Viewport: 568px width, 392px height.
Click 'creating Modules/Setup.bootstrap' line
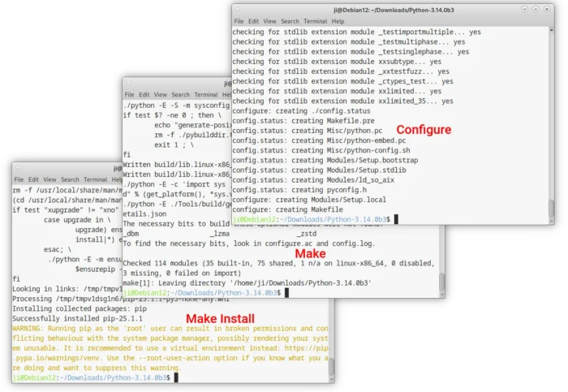(325, 160)
